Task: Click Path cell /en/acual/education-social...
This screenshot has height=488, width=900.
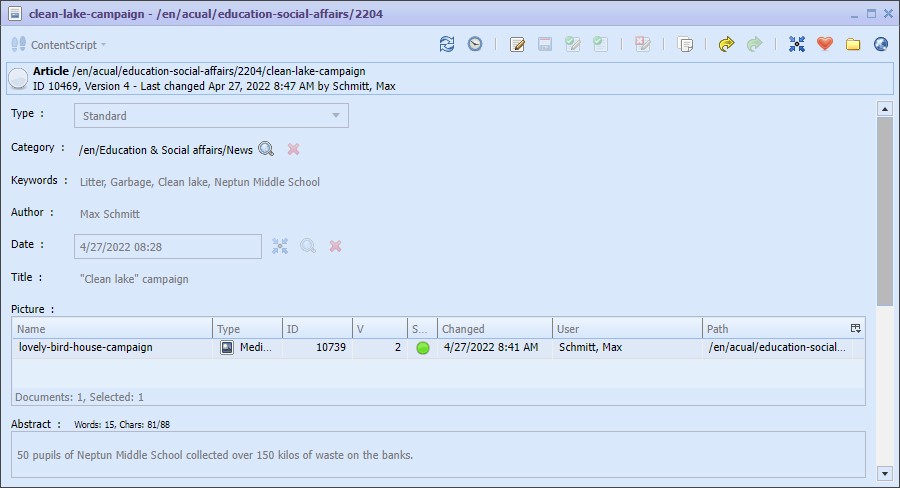Action: (x=777, y=347)
